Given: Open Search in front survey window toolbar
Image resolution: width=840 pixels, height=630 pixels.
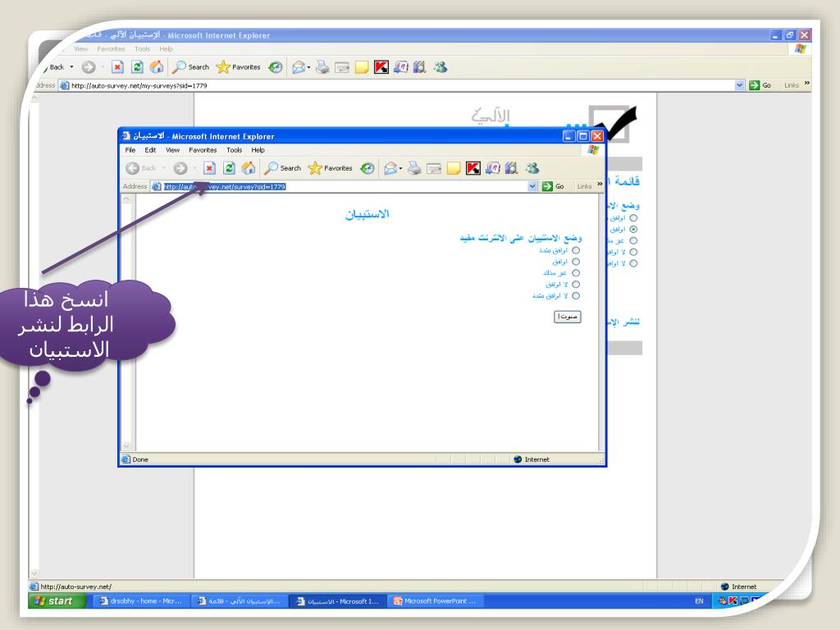Looking at the screenshot, I should (x=283, y=168).
